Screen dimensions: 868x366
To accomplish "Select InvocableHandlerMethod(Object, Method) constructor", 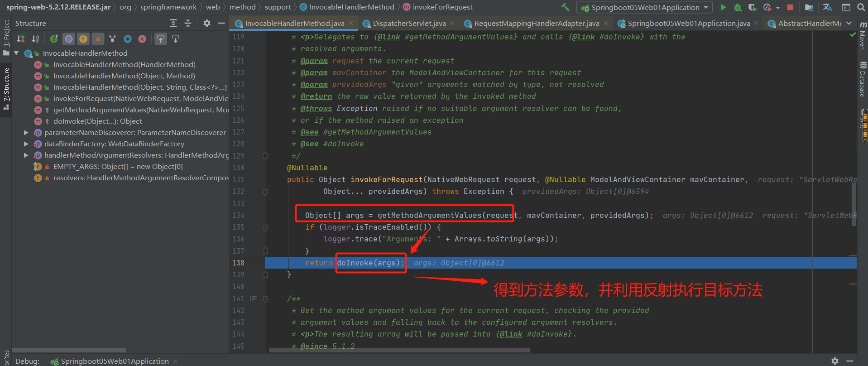I will click(124, 76).
